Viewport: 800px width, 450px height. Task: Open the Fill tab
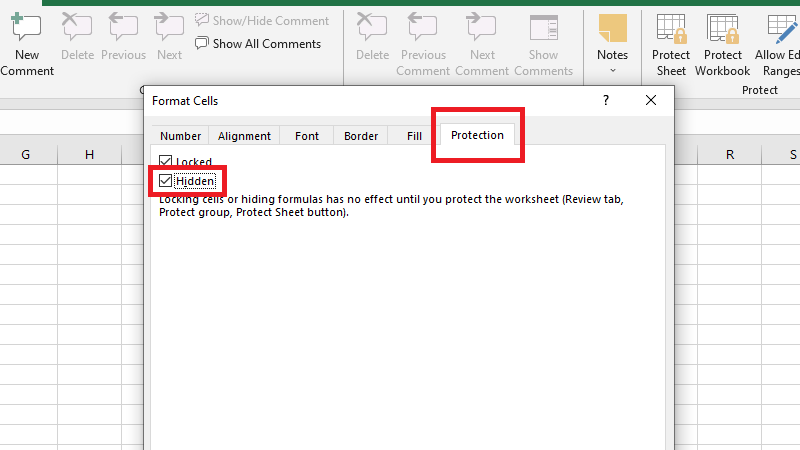tap(414, 136)
